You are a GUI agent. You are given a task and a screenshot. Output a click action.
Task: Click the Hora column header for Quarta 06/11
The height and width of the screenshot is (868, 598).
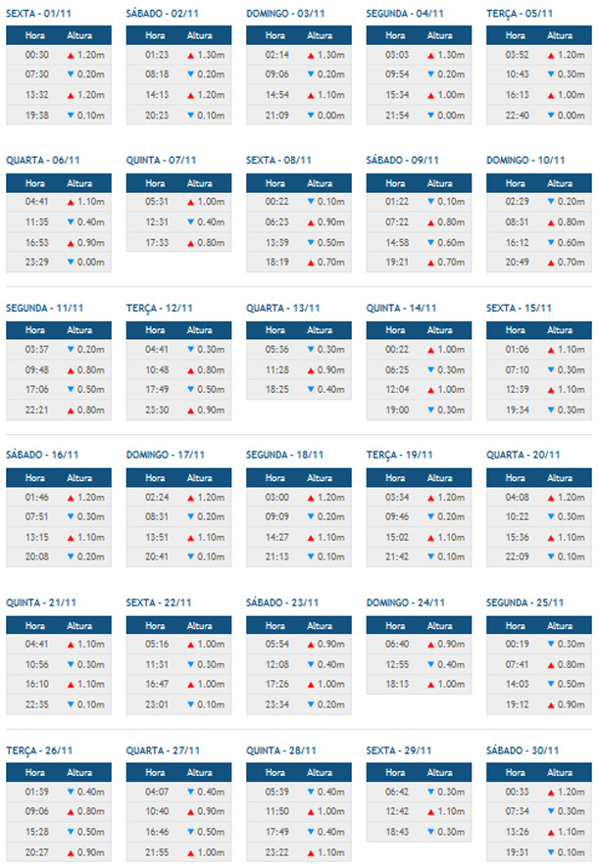[x=34, y=182]
